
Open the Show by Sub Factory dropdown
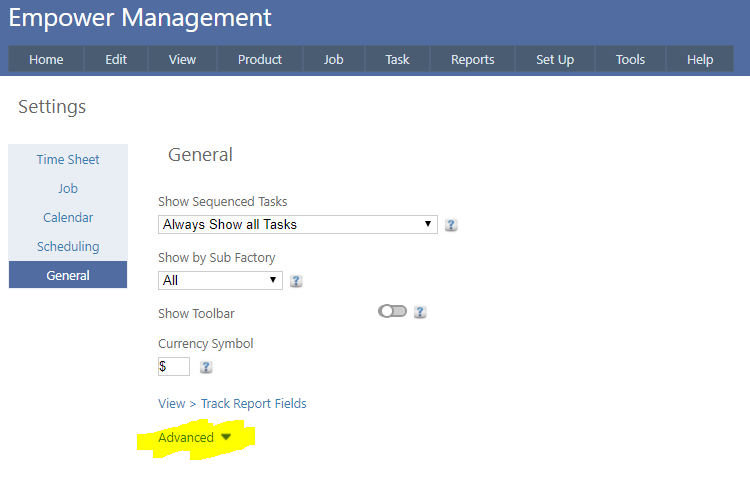coord(220,280)
